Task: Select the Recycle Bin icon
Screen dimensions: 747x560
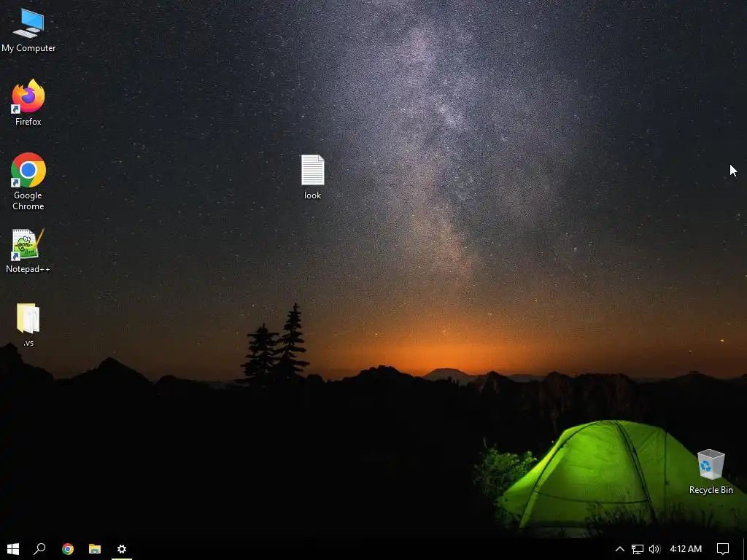Action: (711, 472)
